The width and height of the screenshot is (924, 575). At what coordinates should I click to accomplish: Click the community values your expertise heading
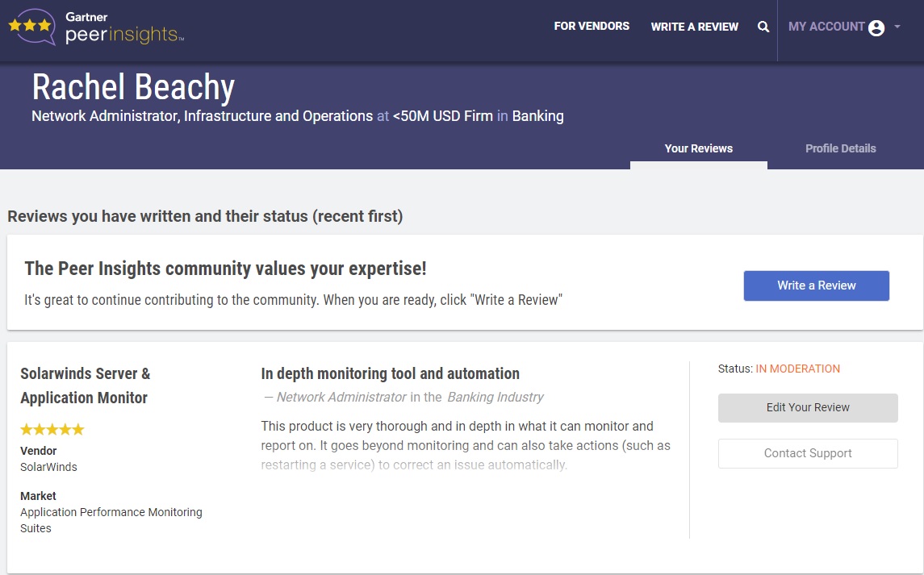tap(225, 269)
